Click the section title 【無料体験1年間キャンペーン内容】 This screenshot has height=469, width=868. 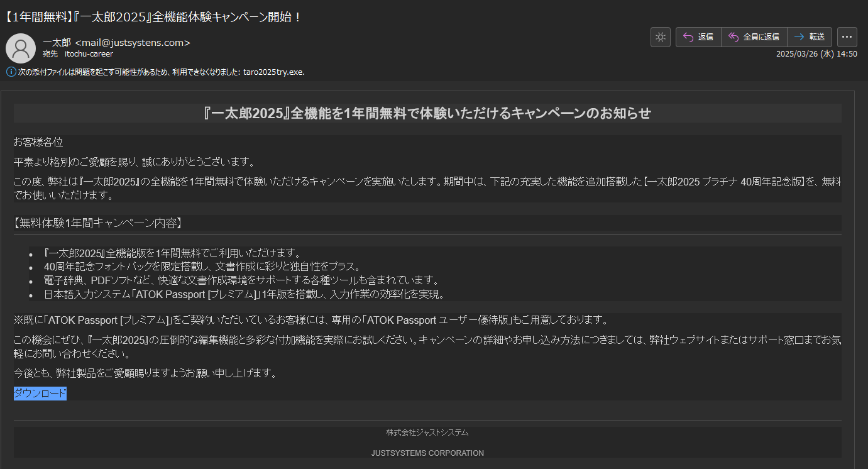tap(97, 223)
